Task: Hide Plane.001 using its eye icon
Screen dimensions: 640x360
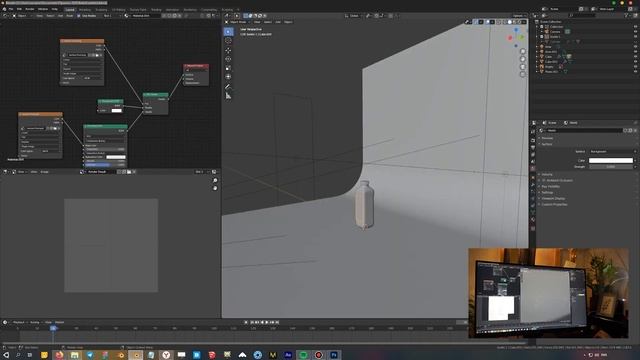Action: [636, 71]
